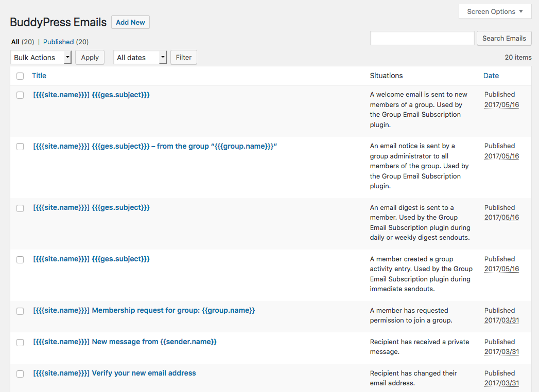
Task: Select the Membership request email checkbox
Action: pos(20,311)
